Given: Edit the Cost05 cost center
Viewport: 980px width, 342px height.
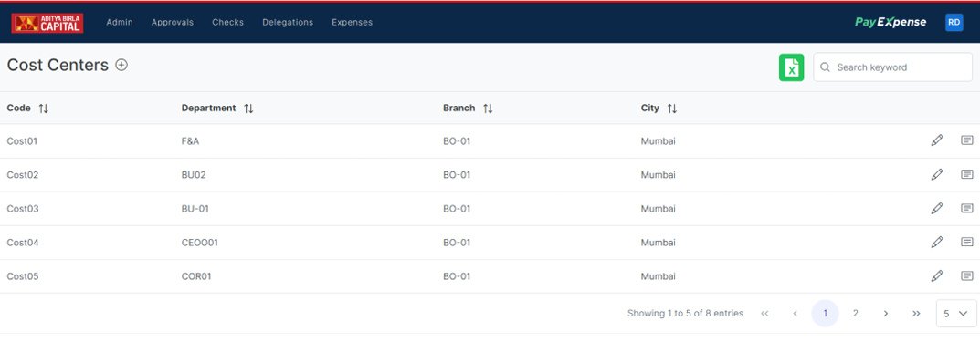Looking at the screenshot, I should tap(936, 275).
